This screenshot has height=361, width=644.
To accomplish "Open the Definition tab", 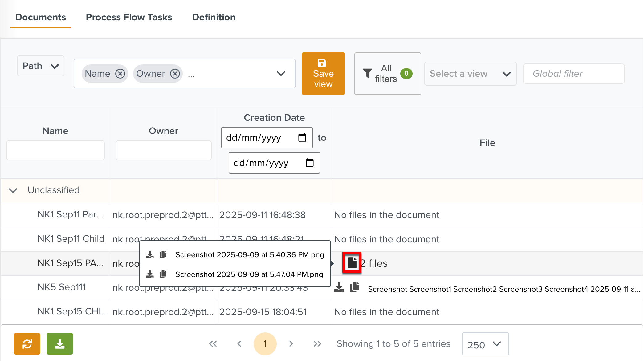I will 214,17.
